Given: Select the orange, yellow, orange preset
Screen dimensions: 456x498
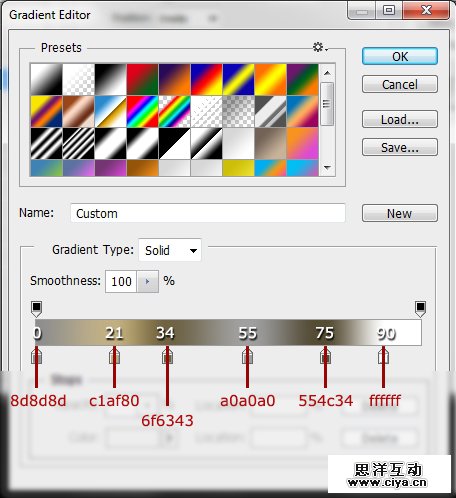Looking at the screenshot, I should (x=270, y=79).
